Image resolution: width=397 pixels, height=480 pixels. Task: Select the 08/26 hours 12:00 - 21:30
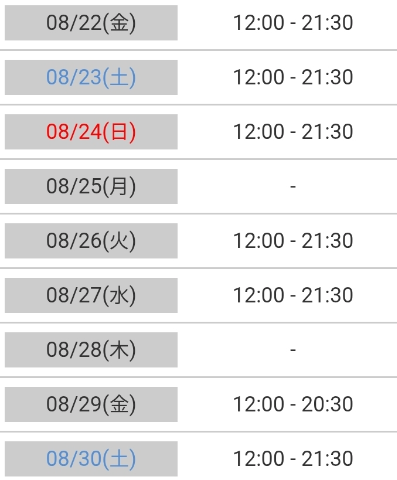293,241
